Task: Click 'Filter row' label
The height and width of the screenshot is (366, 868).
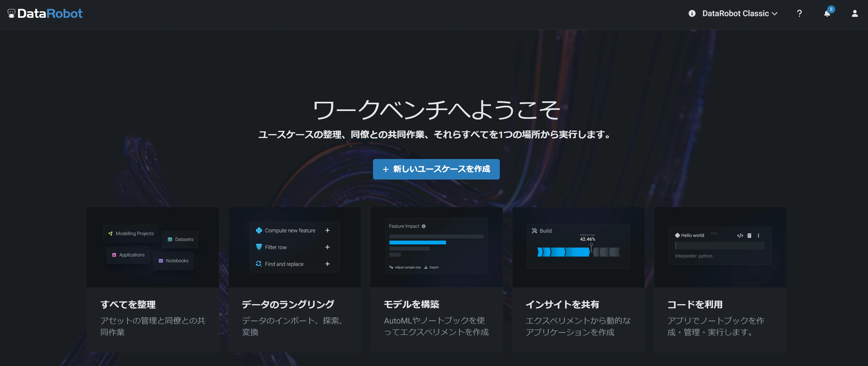Action: pos(276,247)
